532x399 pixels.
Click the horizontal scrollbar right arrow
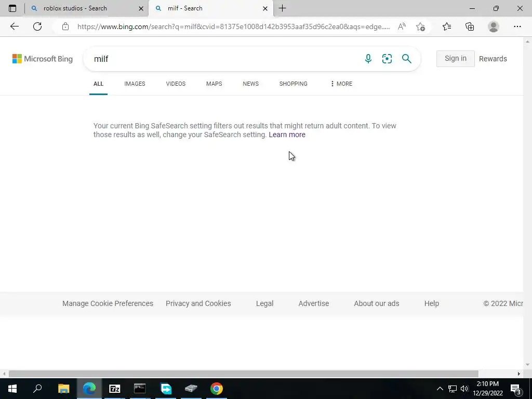[x=518, y=374]
